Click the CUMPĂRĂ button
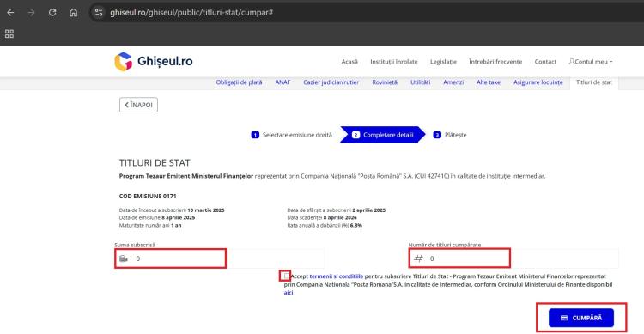644x334 pixels. pyautogui.click(x=581, y=318)
